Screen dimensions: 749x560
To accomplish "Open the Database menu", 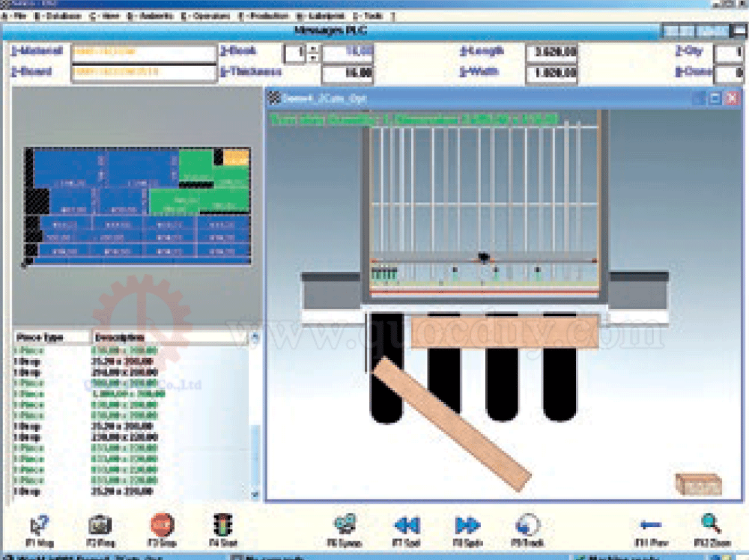I will (57, 16).
